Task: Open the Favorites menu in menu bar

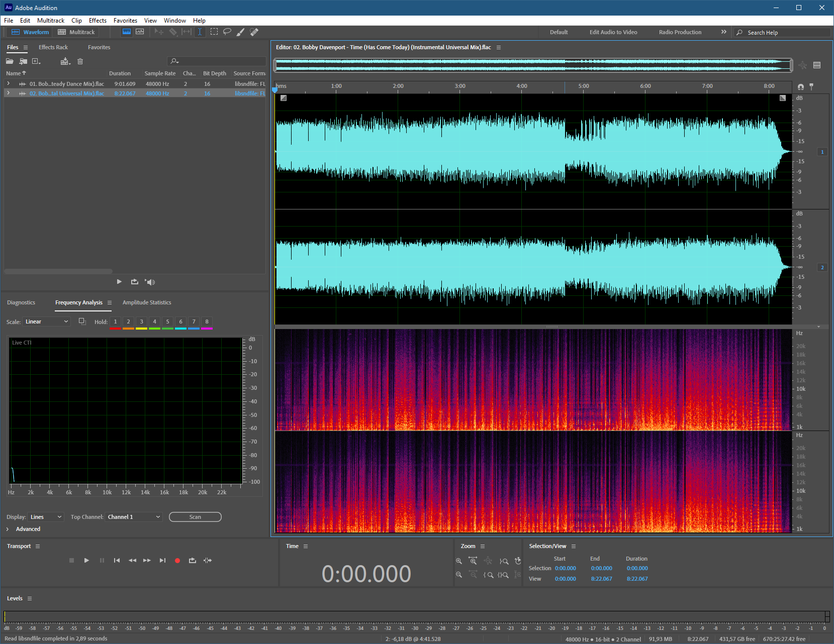Action: [125, 21]
